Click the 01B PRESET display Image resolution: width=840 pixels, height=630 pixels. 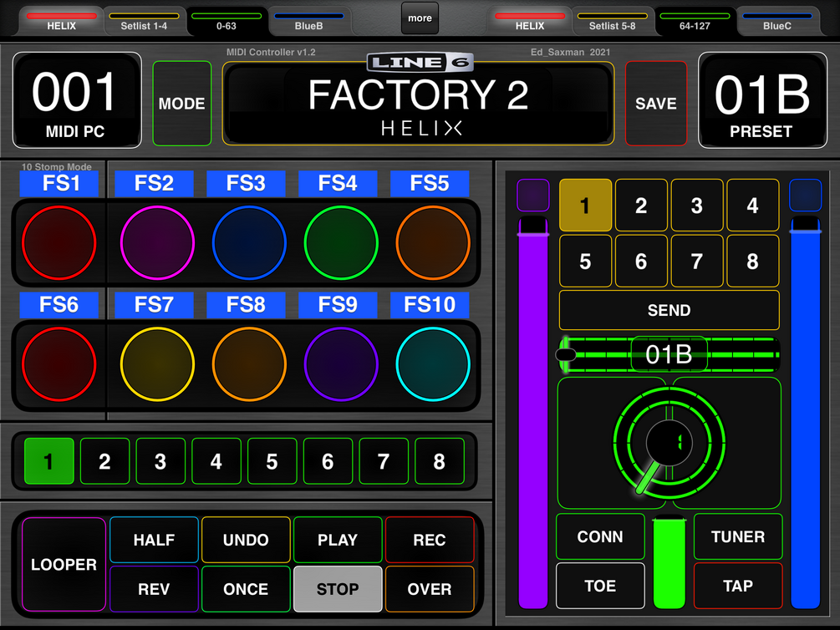(762, 100)
